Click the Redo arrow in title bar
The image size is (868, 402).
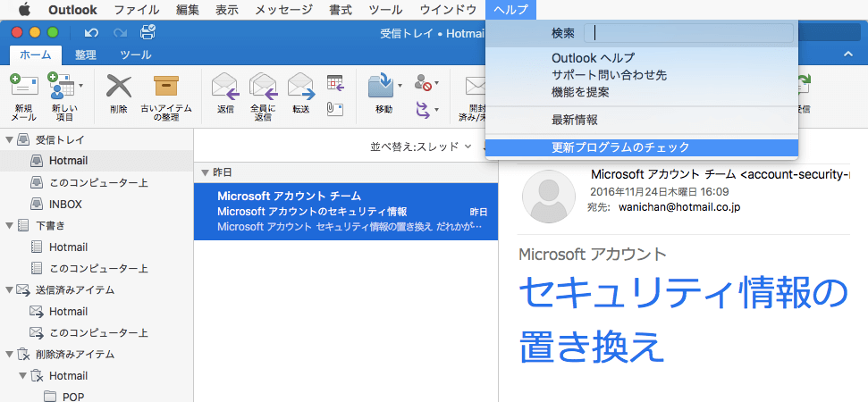click(120, 33)
